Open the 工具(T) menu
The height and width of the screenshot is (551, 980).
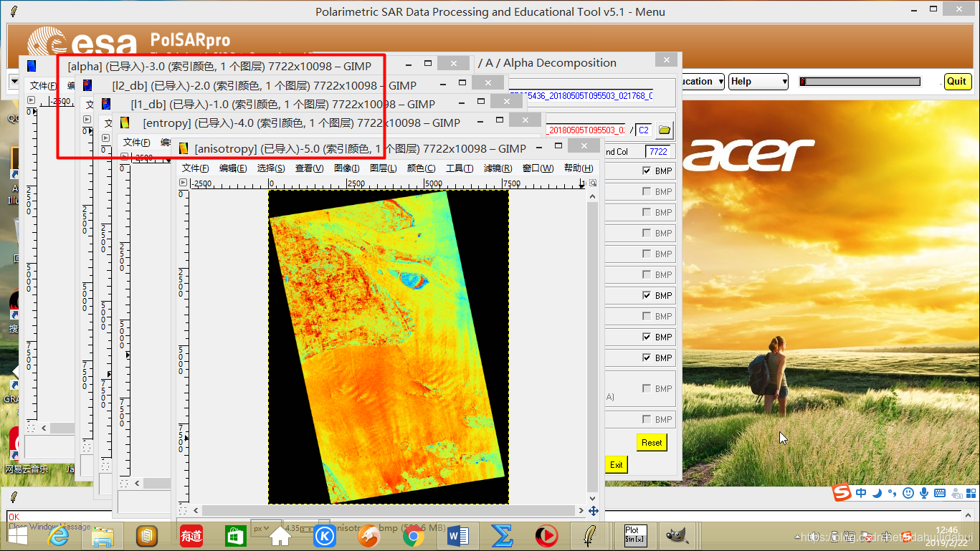coord(459,168)
